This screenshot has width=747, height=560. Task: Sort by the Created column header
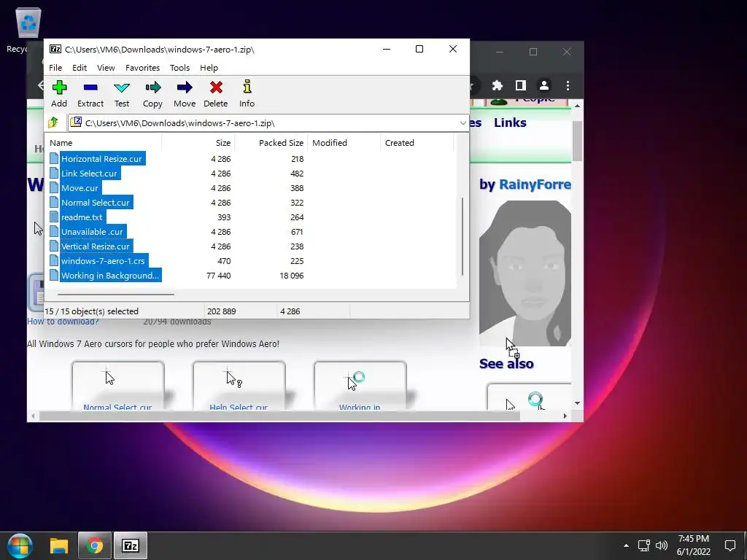[x=417, y=143]
